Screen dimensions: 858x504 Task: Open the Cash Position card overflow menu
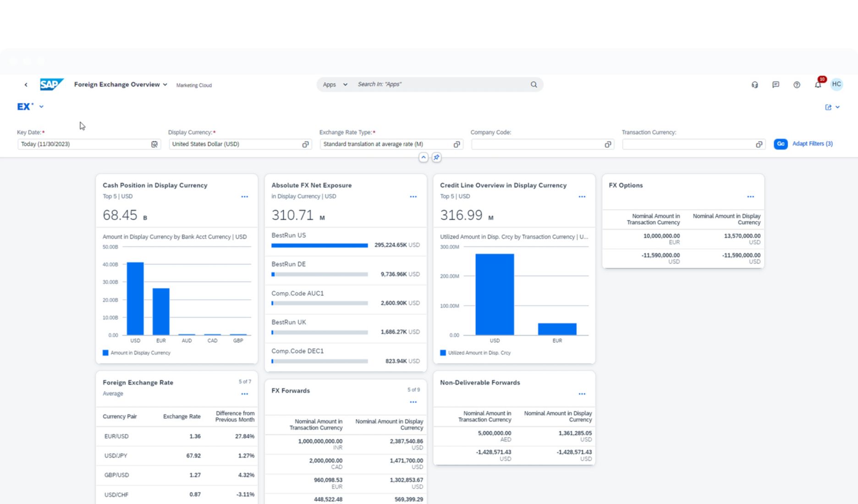tap(244, 196)
